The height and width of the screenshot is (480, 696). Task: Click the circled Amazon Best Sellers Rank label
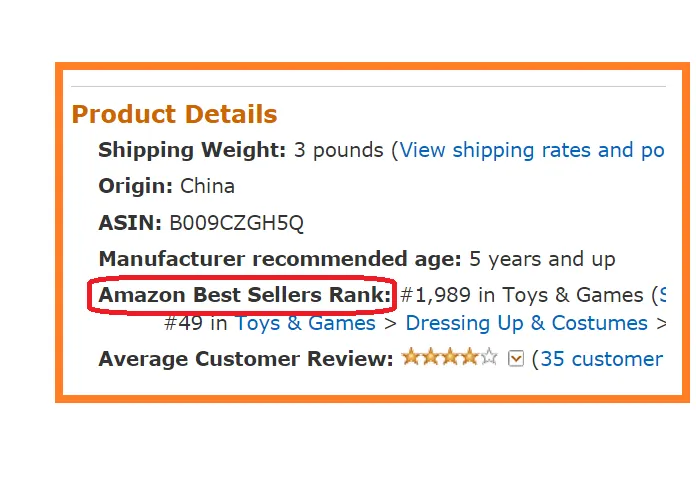tap(245, 295)
